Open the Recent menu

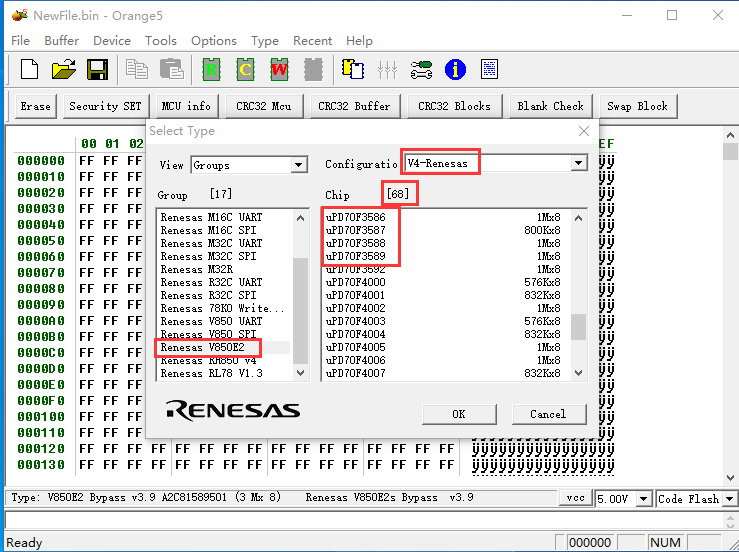tap(312, 41)
